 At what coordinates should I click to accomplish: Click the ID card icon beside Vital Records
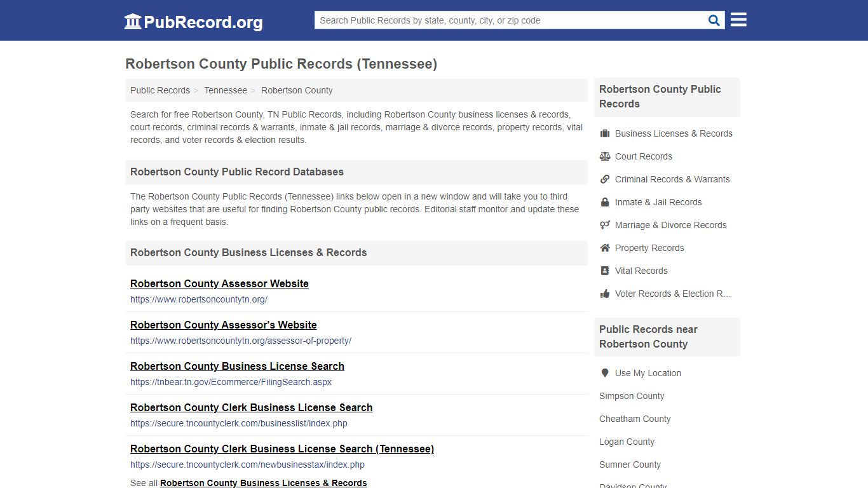(605, 271)
